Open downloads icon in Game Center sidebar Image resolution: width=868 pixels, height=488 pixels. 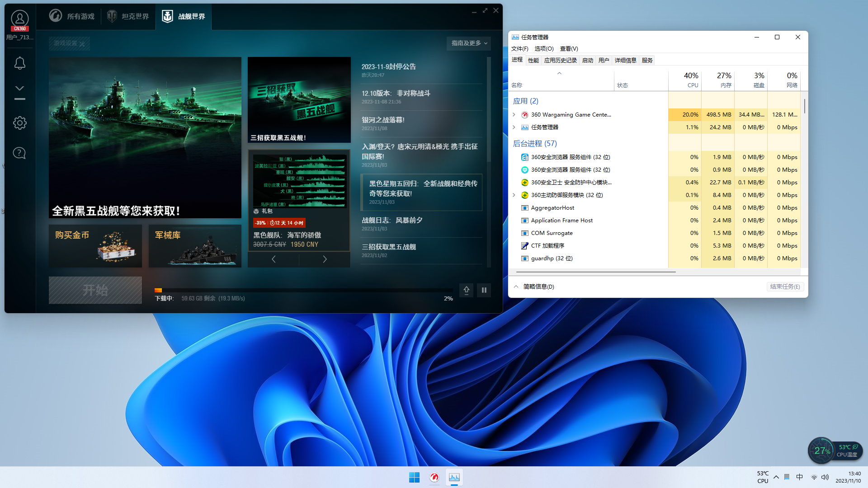19,92
